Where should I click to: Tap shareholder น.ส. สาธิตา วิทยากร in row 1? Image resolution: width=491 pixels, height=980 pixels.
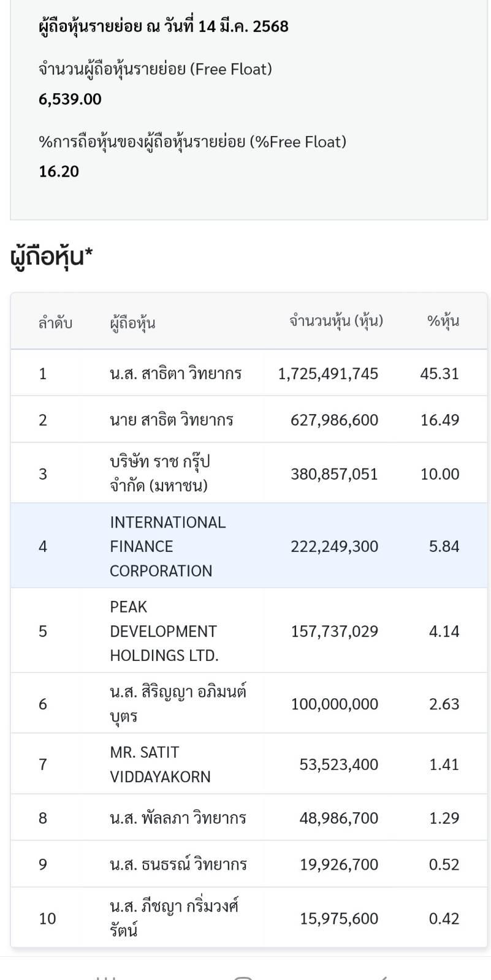coord(176,374)
